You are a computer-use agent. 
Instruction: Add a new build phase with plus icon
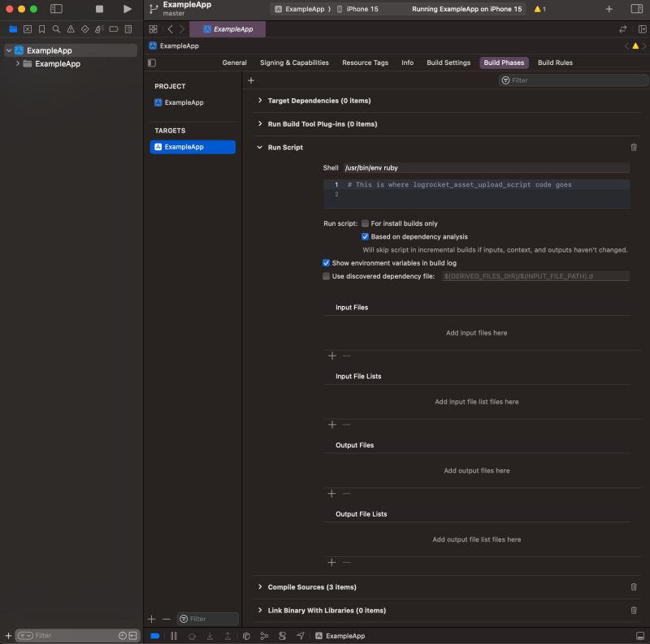pos(251,80)
